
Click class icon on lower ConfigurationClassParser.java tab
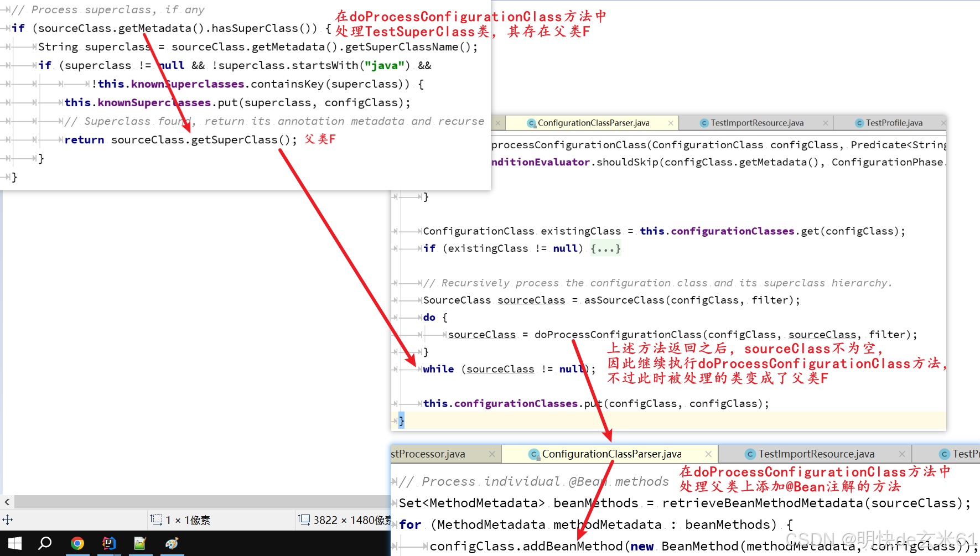point(534,454)
